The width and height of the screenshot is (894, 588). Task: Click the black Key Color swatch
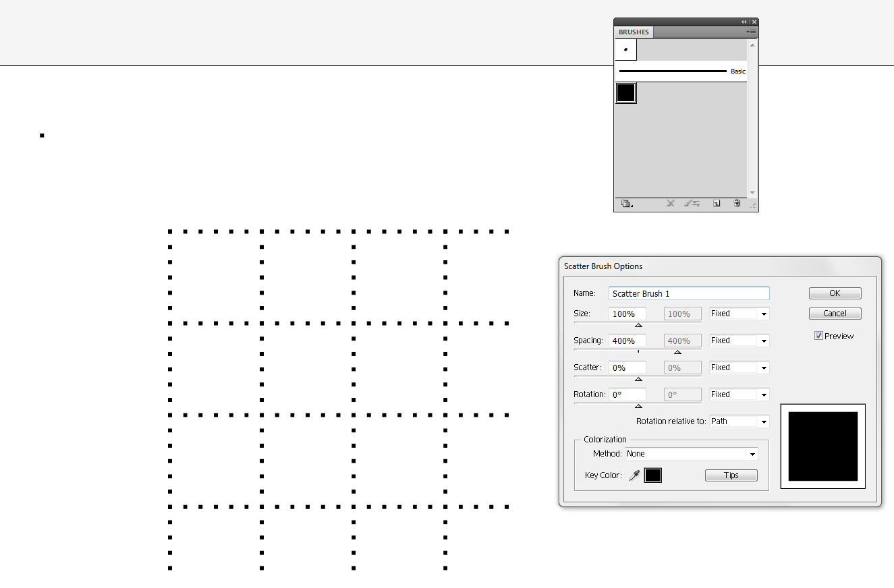pos(652,475)
